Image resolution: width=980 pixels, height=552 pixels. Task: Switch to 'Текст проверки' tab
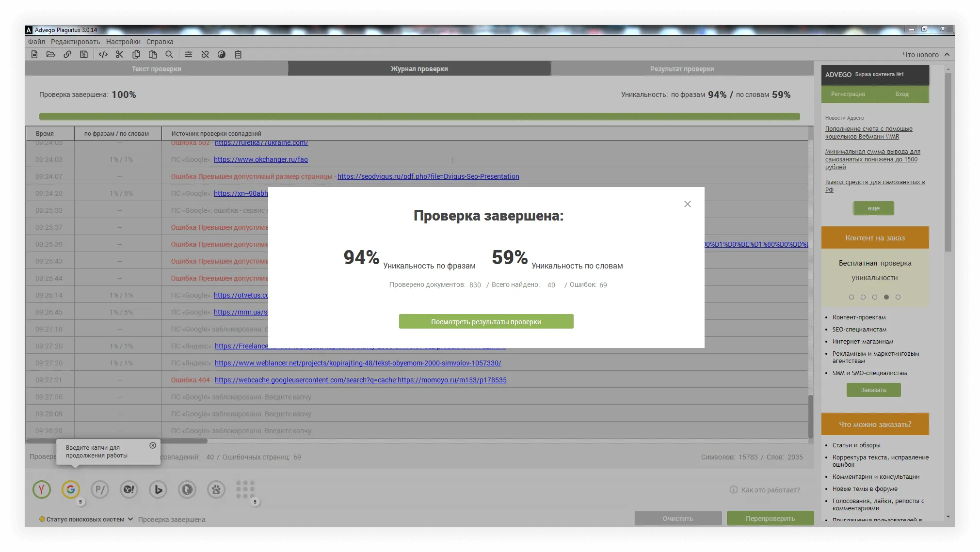[x=157, y=69]
